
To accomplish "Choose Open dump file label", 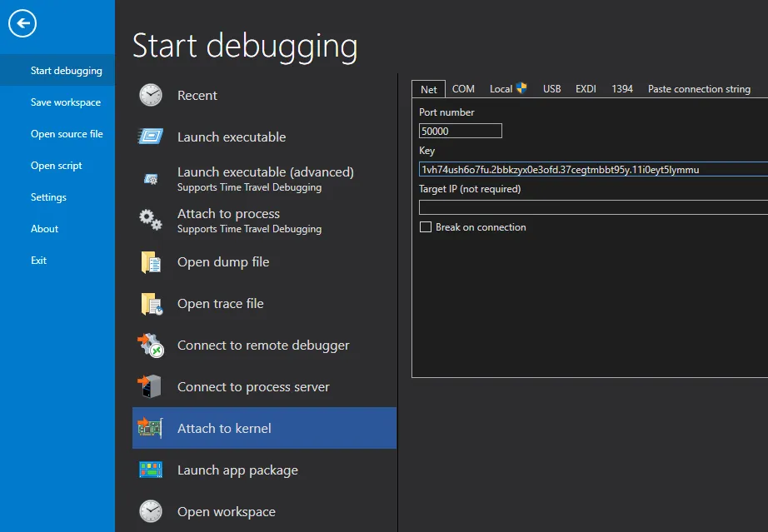I will click(x=223, y=262).
